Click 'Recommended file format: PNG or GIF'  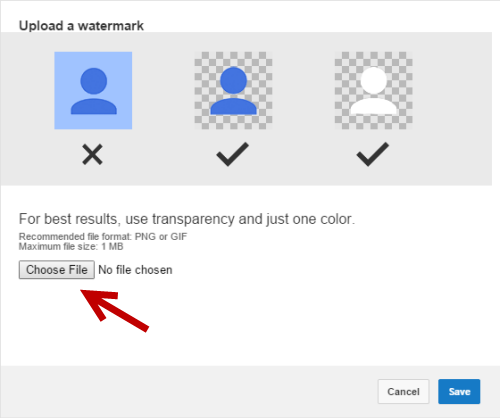coord(103,236)
